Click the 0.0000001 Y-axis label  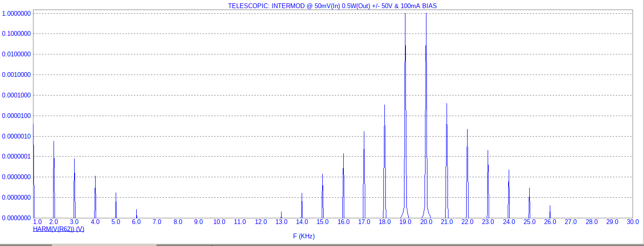pos(17,157)
